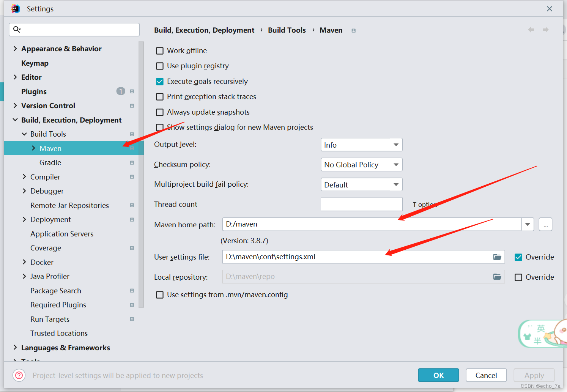This screenshot has width=567, height=392.
Task: Click Build Tools breadcrumb link
Action: (x=287, y=30)
